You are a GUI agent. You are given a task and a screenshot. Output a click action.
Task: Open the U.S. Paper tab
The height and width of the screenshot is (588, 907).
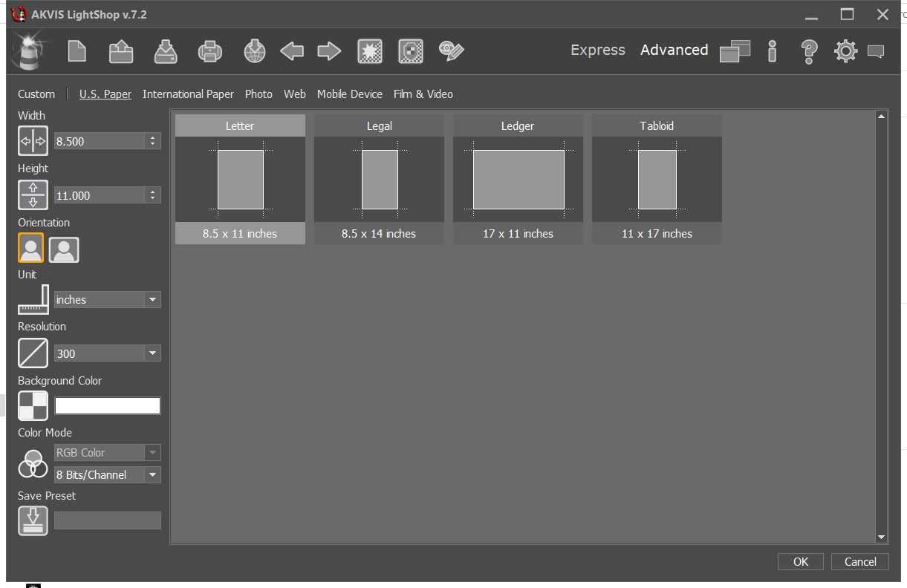point(105,94)
